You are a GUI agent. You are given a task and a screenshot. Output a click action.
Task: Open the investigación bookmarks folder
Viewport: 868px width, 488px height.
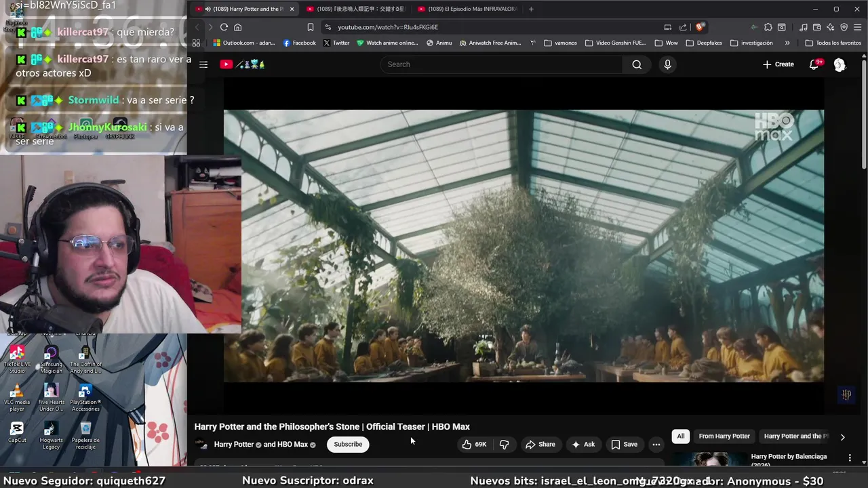coord(751,43)
